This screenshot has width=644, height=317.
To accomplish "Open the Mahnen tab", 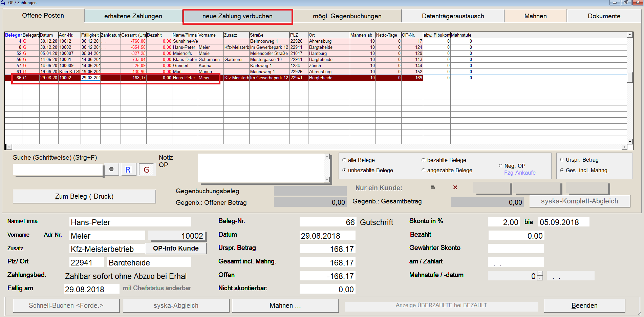I will pyautogui.click(x=535, y=16).
